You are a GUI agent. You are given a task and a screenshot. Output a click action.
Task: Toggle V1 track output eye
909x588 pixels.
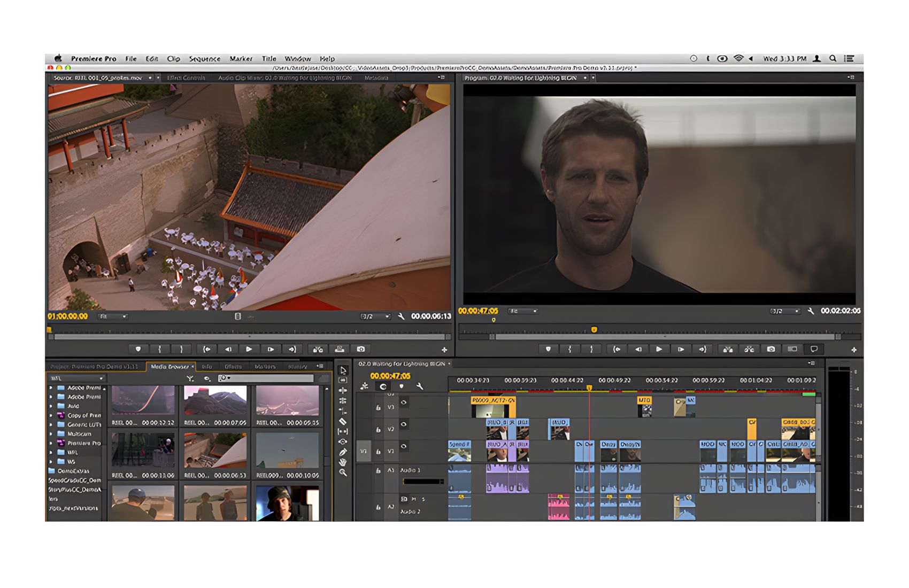(404, 446)
